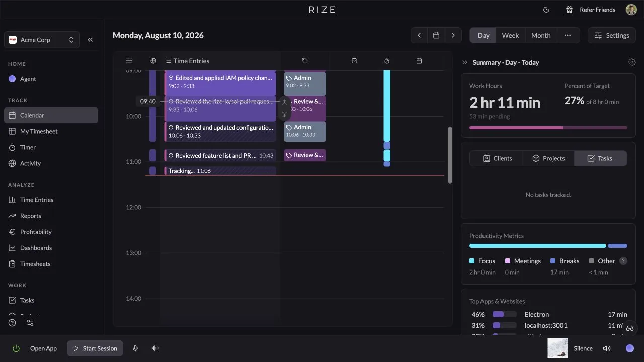Click the audio waveform icon

click(155, 348)
